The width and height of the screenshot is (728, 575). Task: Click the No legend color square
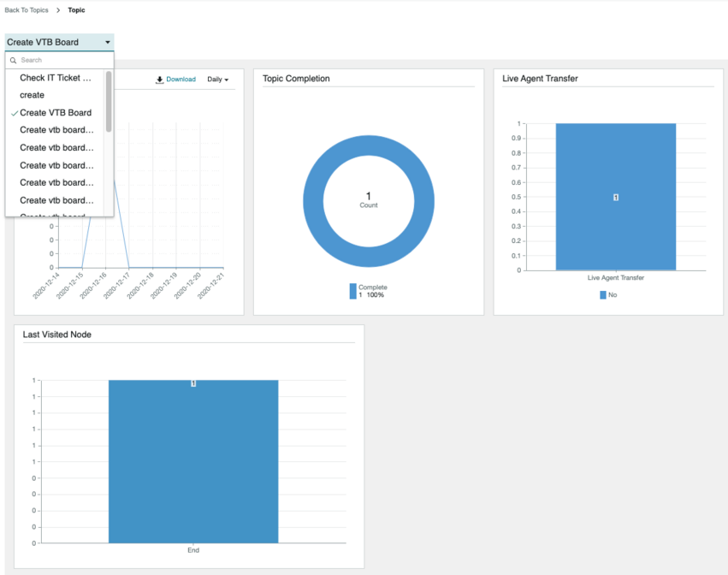[602, 295]
